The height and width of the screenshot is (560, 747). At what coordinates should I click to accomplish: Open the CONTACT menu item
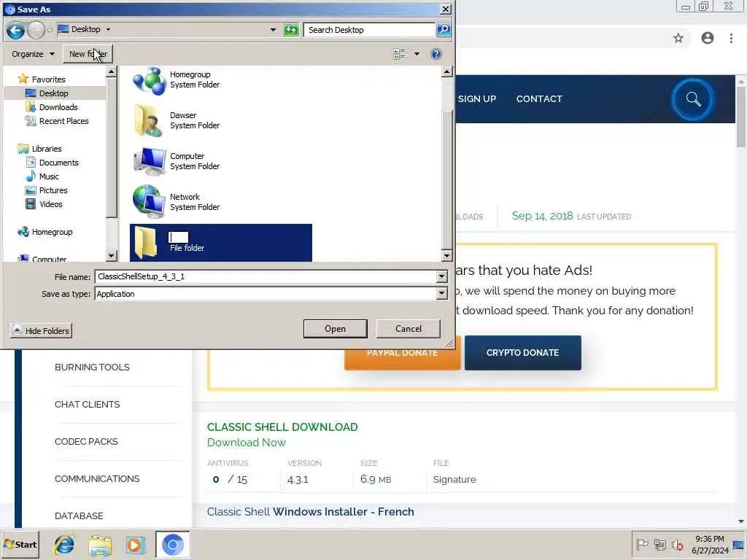tap(539, 99)
